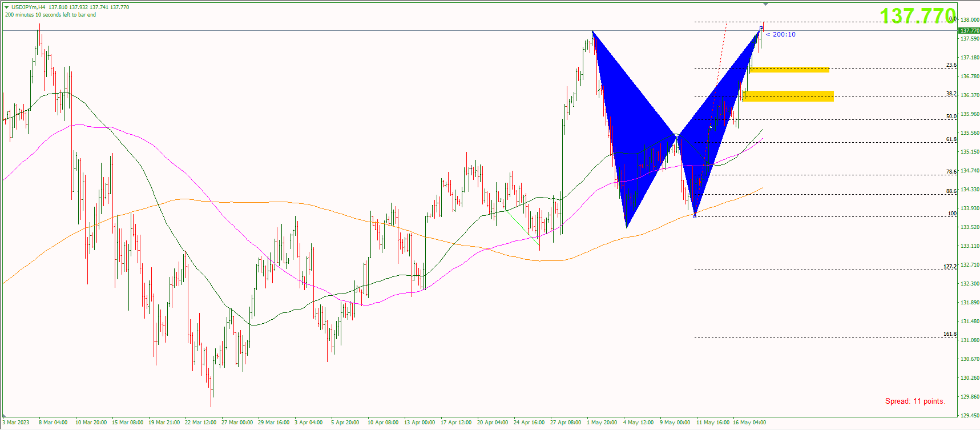Click the 138.000 price axis label
980x430 pixels.
click(970, 20)
